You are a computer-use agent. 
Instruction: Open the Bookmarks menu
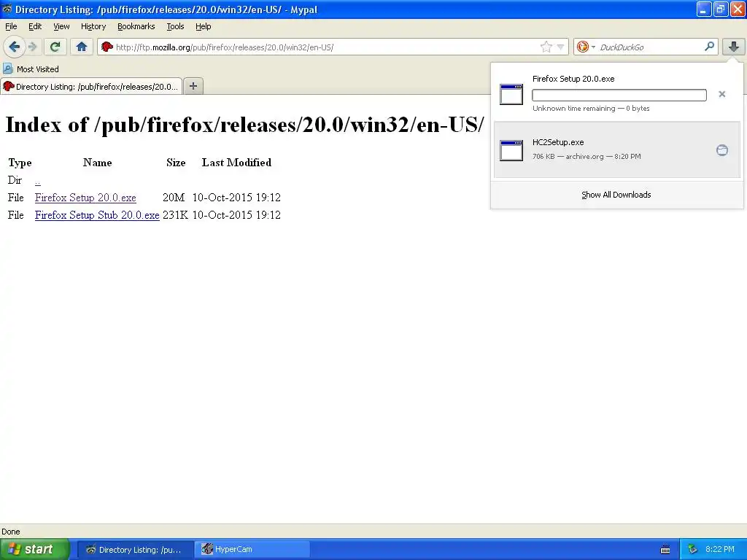pyautogui.click(x=136, y=26)
